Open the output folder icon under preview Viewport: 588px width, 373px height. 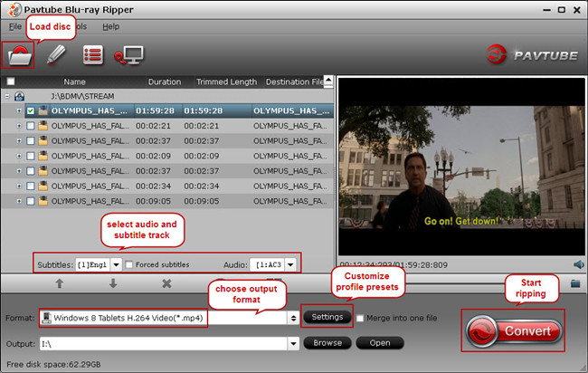[575, 283]
